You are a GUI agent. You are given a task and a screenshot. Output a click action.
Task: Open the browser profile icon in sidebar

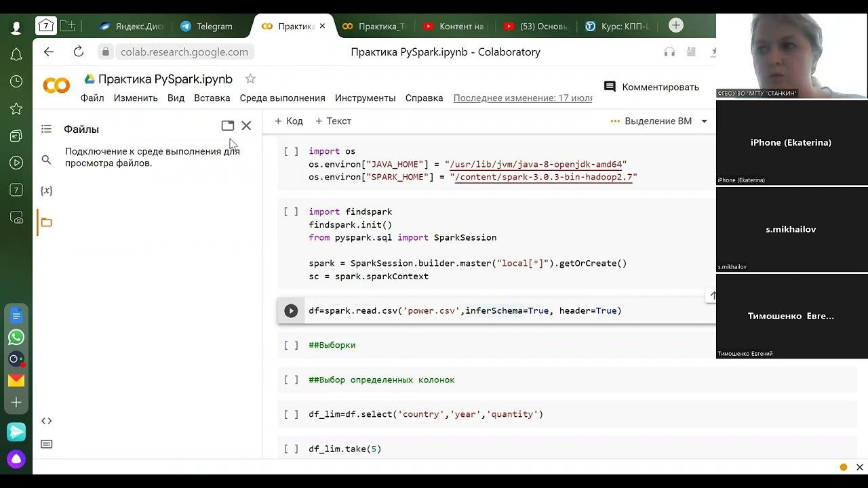point(16,28)
